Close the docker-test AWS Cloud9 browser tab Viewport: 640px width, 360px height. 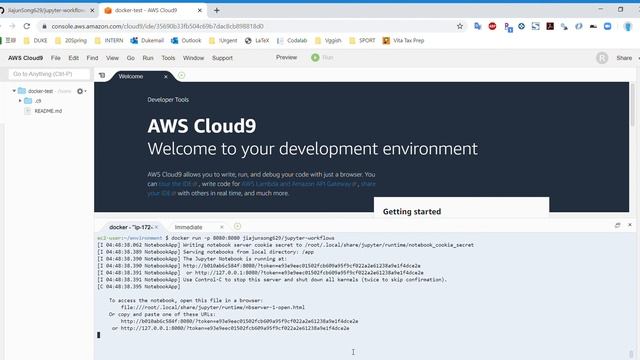pyautogui.click(x=200, y=11)
